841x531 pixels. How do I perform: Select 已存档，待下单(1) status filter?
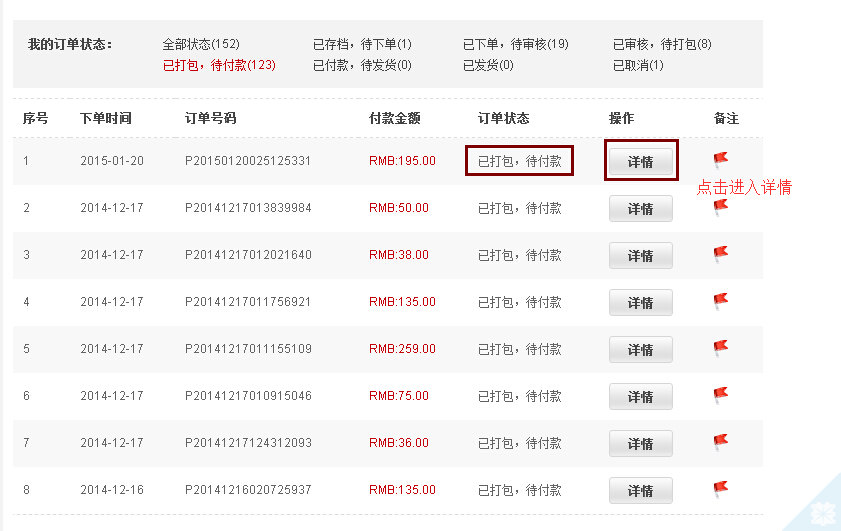click(362, 44)
